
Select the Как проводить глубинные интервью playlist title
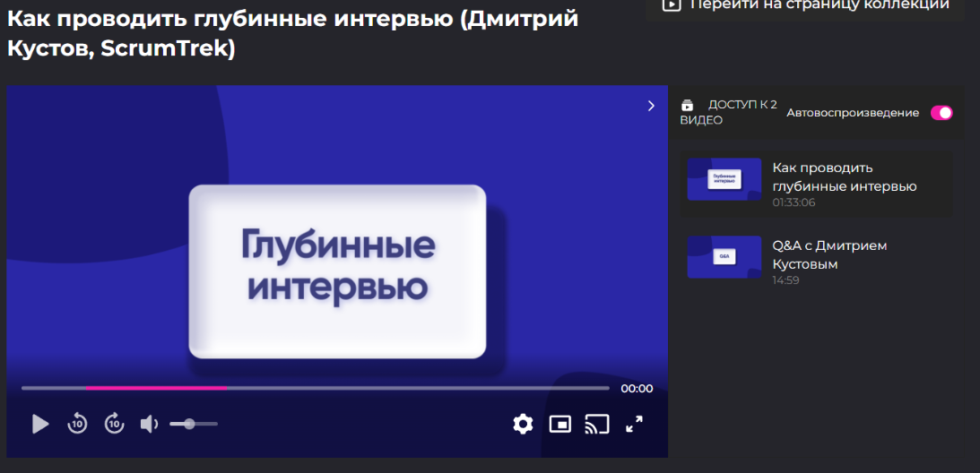[x=844, y=177]
